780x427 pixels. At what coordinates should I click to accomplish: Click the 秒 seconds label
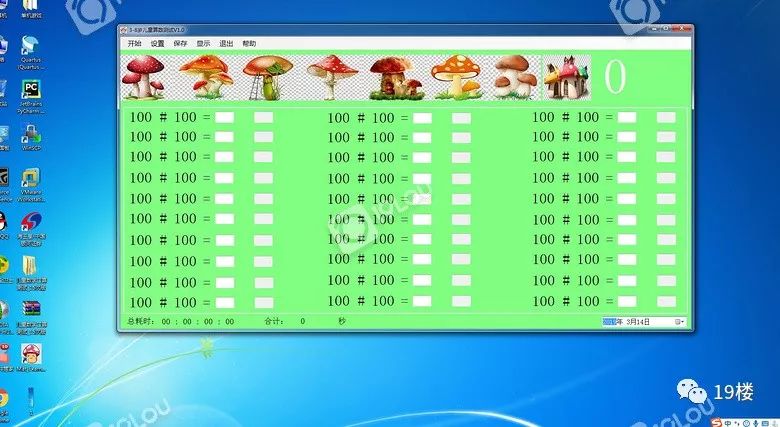342,321
